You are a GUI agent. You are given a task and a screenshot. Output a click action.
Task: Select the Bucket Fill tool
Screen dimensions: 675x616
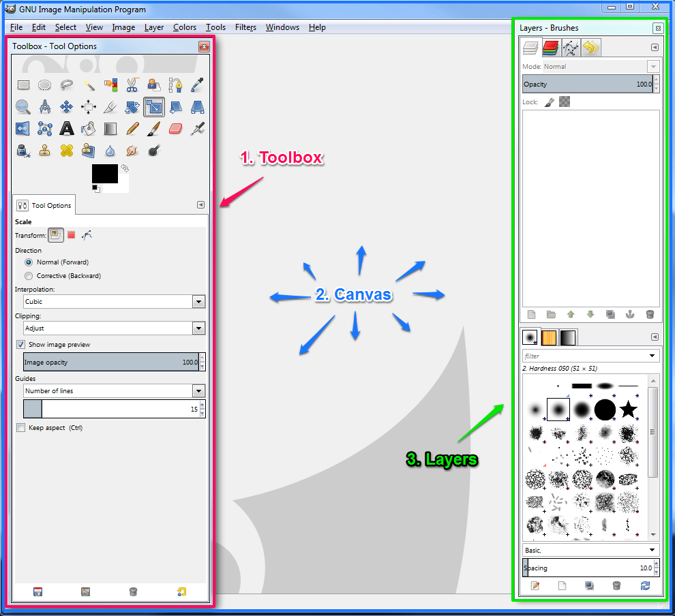pos(89,128)
